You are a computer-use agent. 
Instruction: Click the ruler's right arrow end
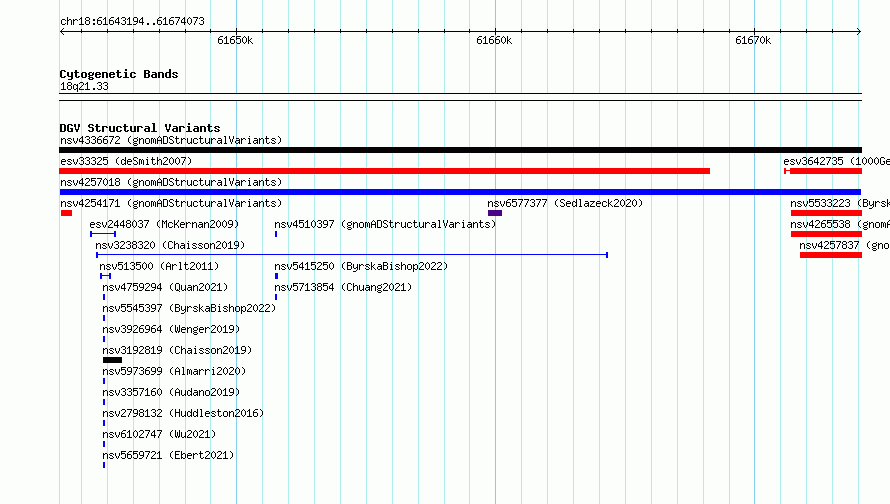point(859,31)
